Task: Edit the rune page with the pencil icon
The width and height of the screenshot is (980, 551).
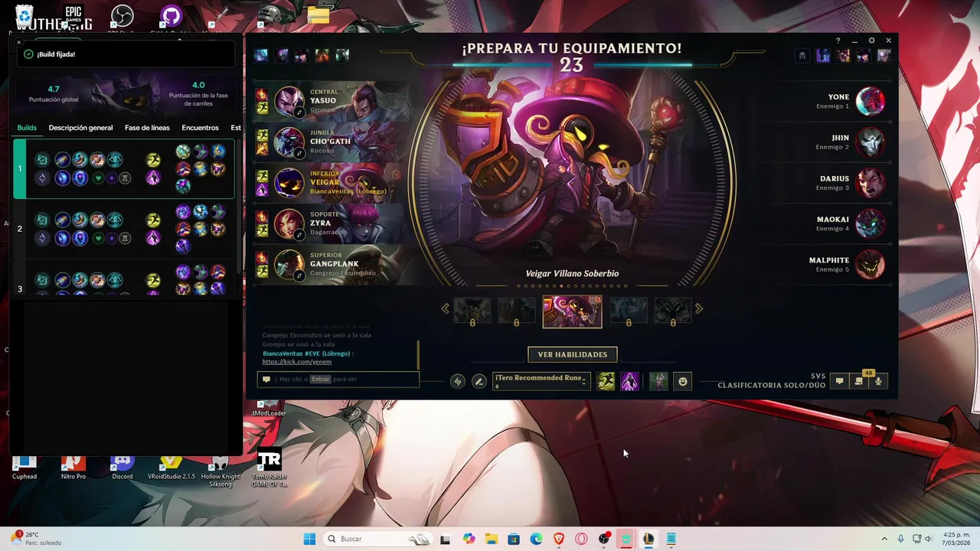Action: tap(479, 381)
